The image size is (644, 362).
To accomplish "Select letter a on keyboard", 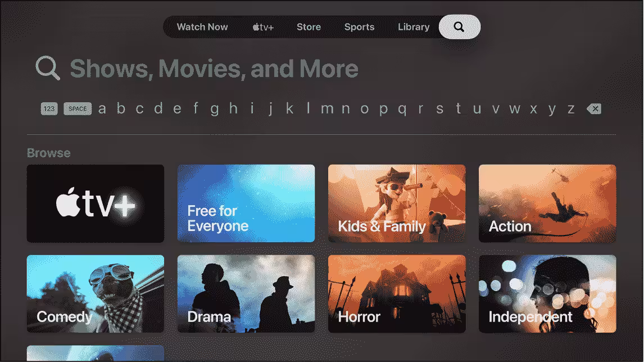I will pos(102,109).
